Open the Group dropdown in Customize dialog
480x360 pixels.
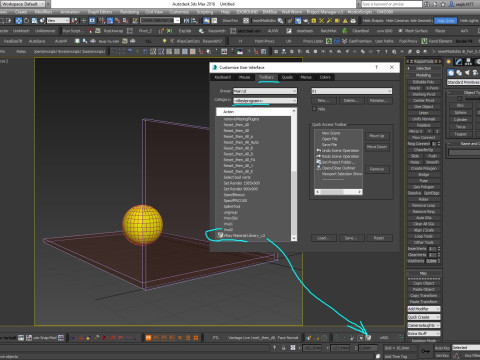coord(265,91)
